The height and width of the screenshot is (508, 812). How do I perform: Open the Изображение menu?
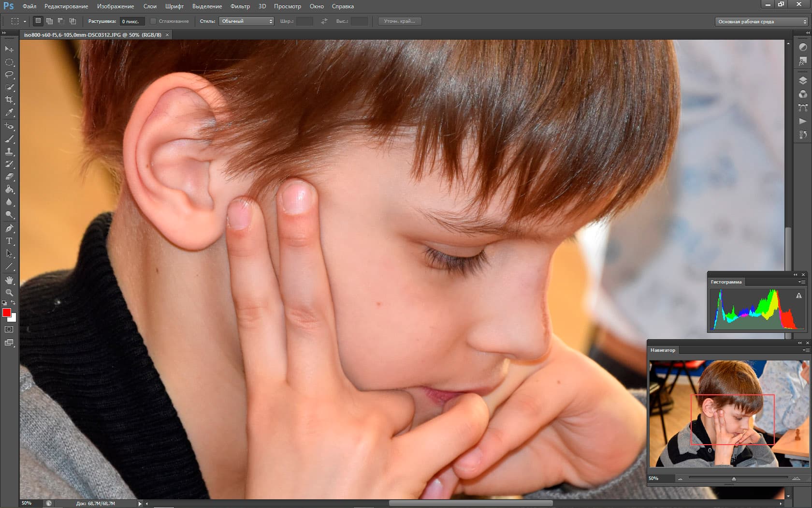pyautogui.click(x=116, y=6)
